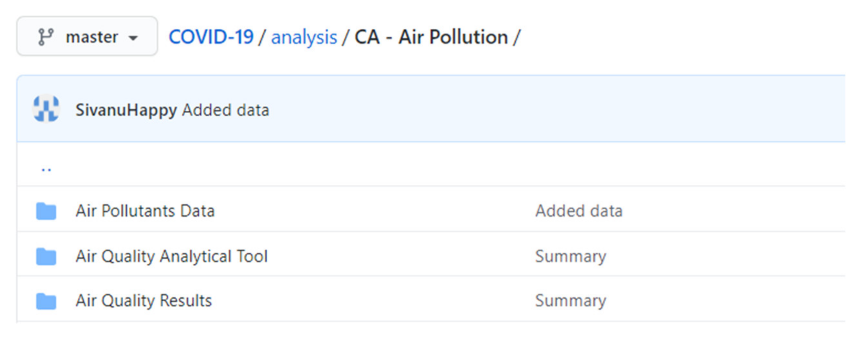Open Added data commit for Air Pollutants Data
This screenshot has height=338, width=868.
[x=578, y=211]
